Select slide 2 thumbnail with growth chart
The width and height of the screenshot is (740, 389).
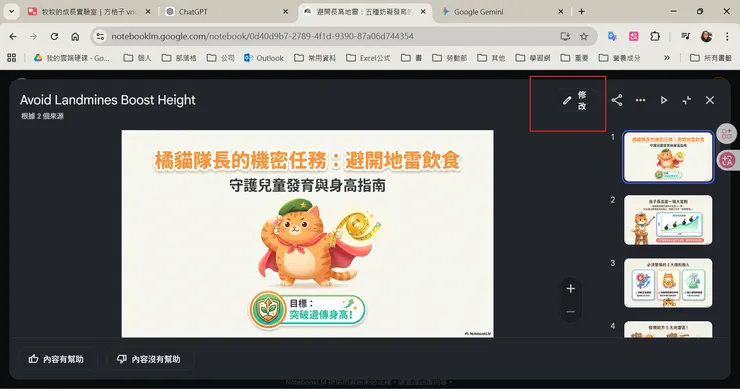(x=668, y=220)
